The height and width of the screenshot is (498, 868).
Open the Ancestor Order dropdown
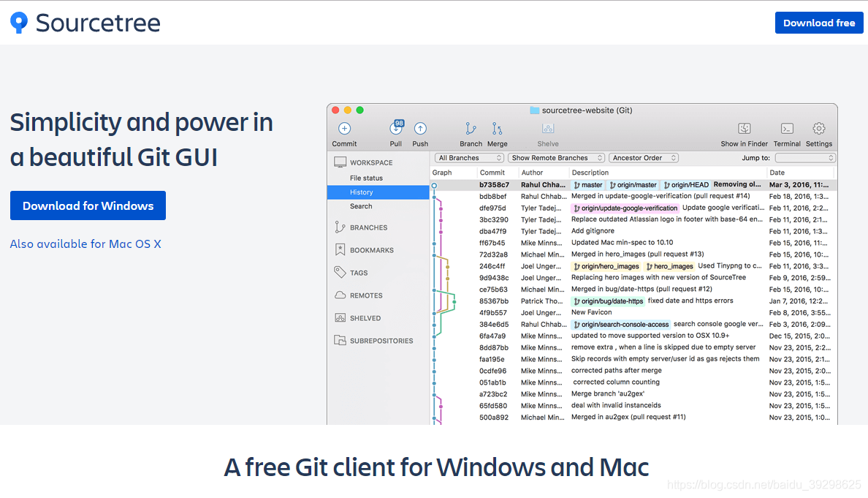(x=643, y=158)
